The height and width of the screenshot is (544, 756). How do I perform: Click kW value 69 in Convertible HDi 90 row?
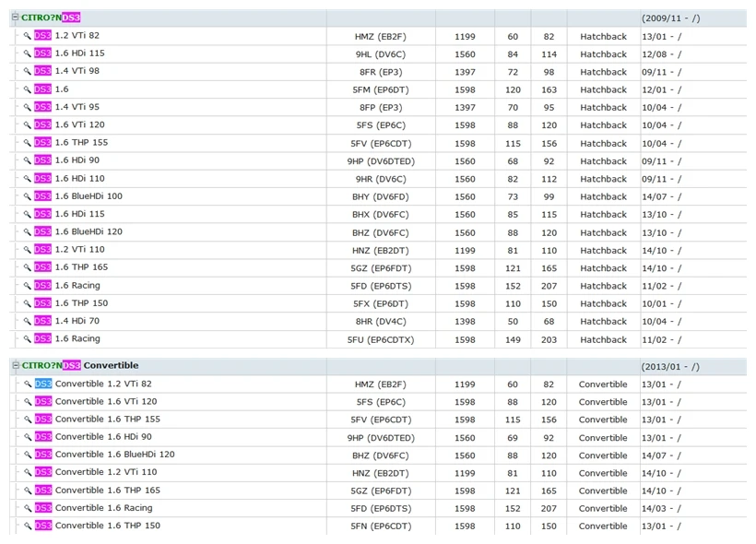coord(513,438)
